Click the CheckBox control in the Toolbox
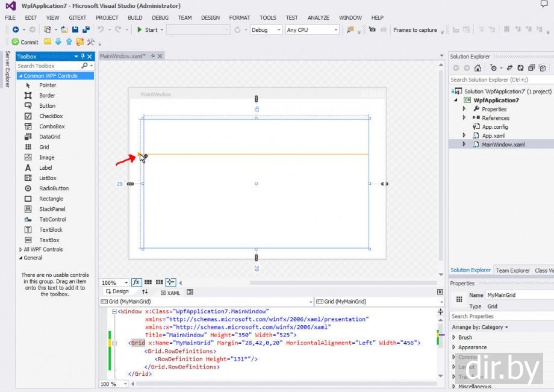Image resolution: width=554 pixels, height=392 pixels. coord(49,116)
